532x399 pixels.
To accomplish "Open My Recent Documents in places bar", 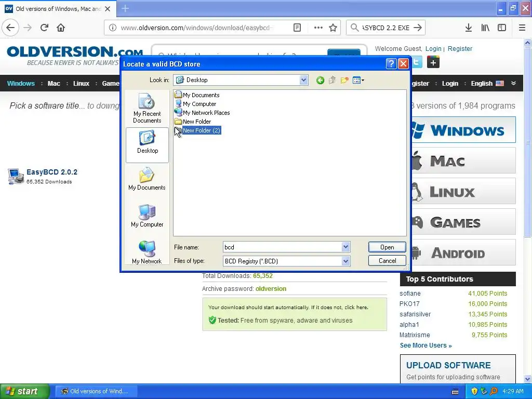I will tap(147, 108).
